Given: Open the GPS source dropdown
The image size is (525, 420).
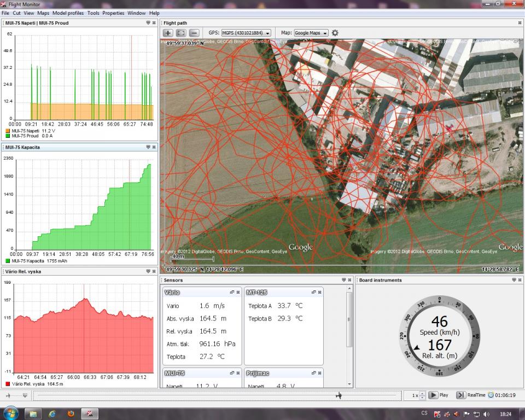Looking at the screenshot, I should pos(246,33).
